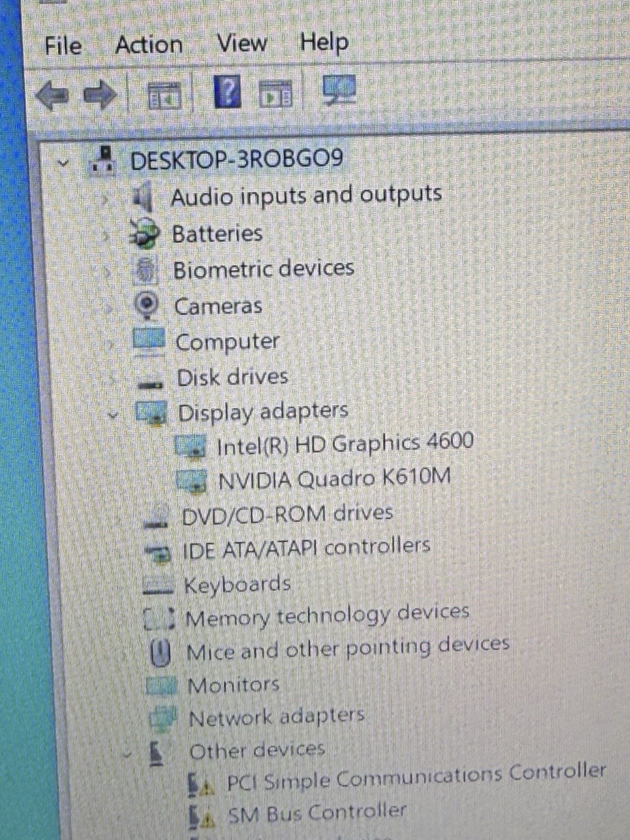Viewport: 630px width, 840px height.
Task: Click the Forward arrow toolbar button
Action: (100, 94)
